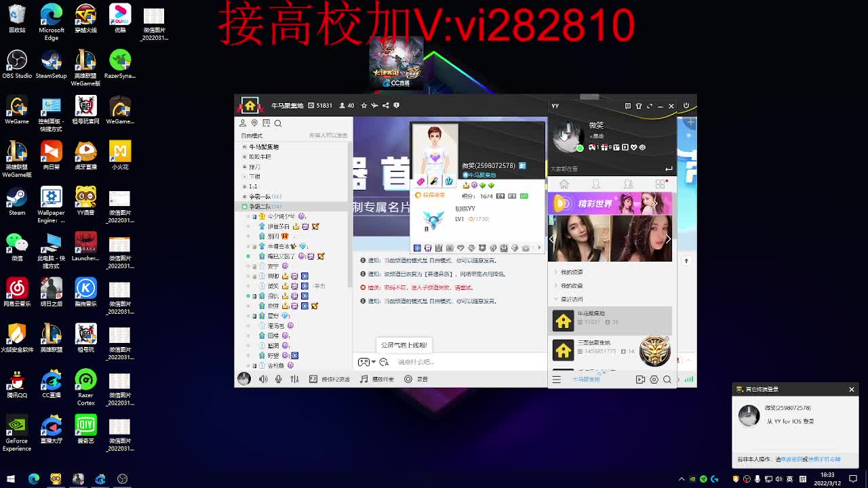The width and height of the screenshot is (868, 488).
Task: Select 争霸一队 sub-channel in tree
Action: 264,197
